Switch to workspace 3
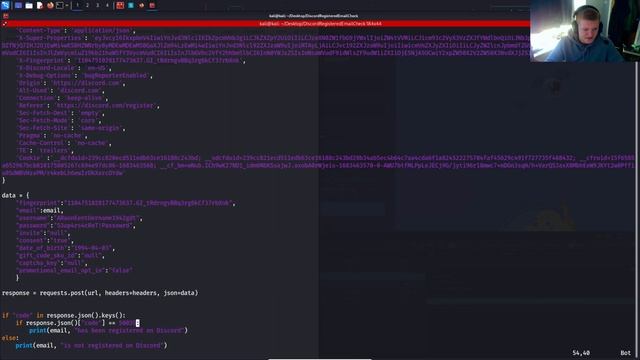 pos(97,5)
